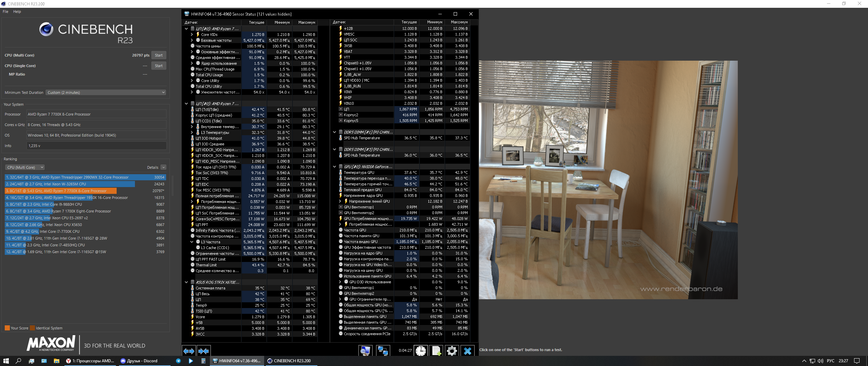Expand the Core VIDs sensor row

[192, 35]
